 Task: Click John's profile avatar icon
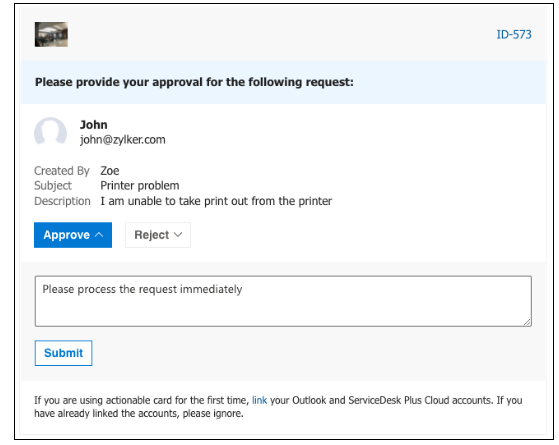tap(50, 132)
